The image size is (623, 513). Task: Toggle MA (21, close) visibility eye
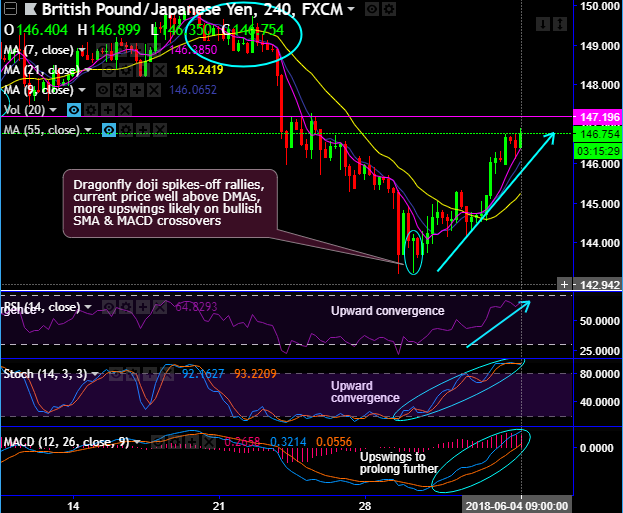click(x=108, y=70)
